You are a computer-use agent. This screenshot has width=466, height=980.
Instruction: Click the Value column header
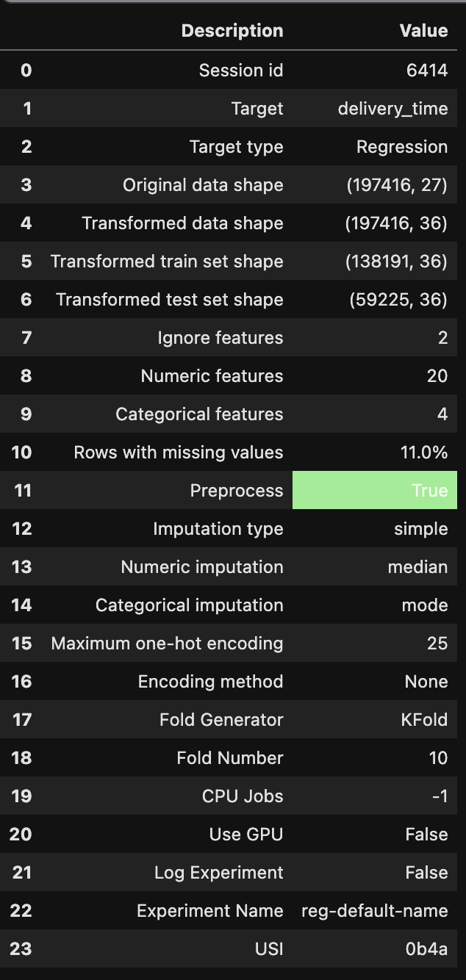[x=423, y=31]
